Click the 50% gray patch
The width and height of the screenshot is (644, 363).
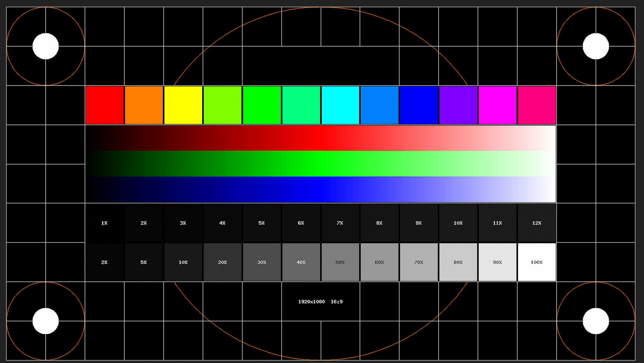pyautogui.click(x=340, y=262)
